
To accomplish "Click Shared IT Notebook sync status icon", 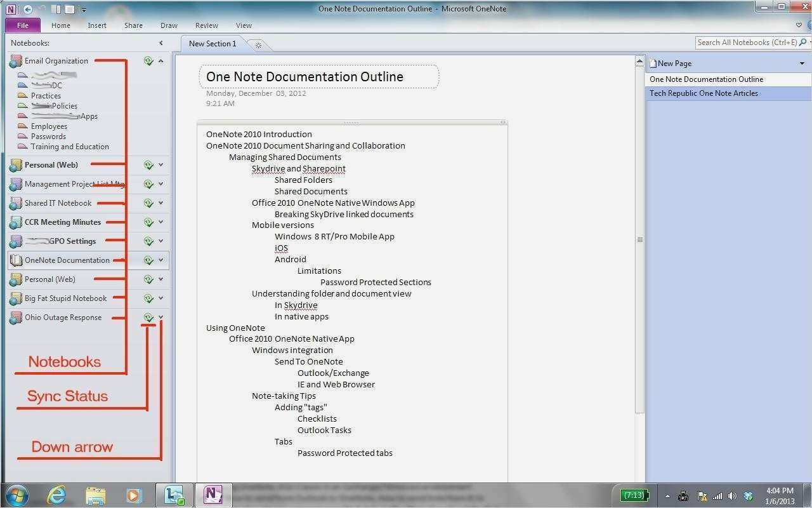I will tap(148, 203).
